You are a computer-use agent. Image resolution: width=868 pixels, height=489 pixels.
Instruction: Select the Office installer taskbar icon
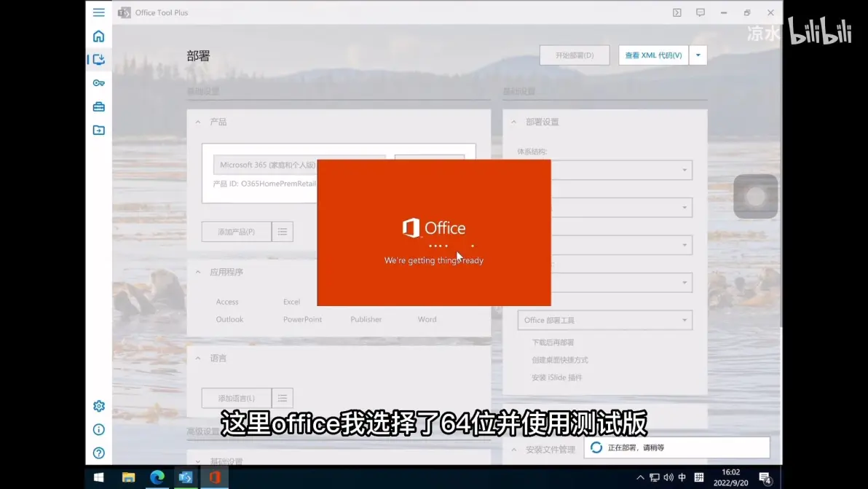point(215,477)
